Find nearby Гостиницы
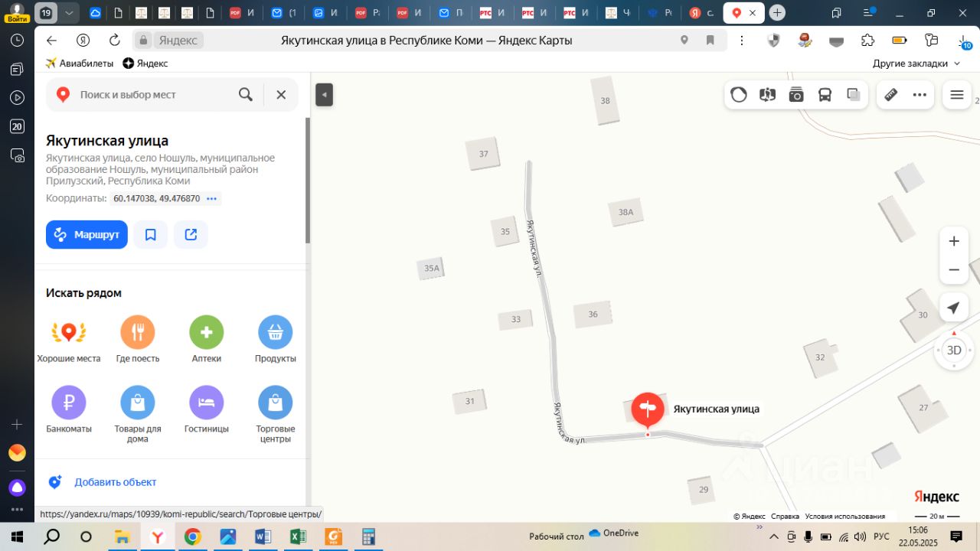The image size is (980, 551). click(x=207, y=409)
